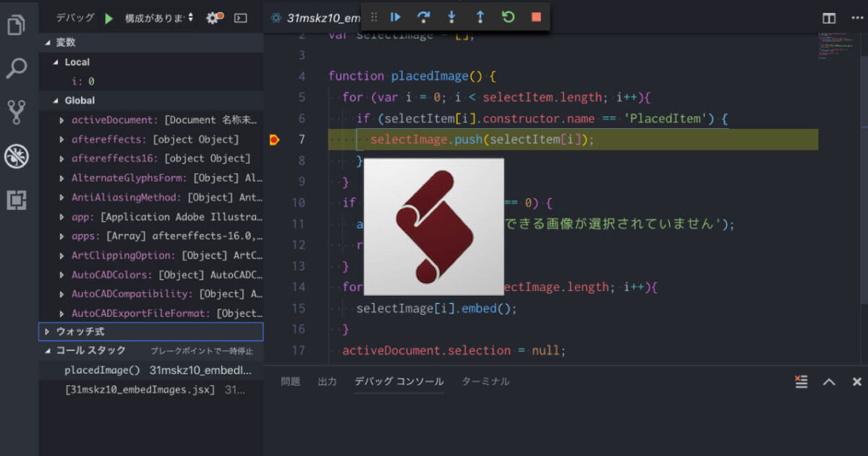The image size is (868, 456).
Task: Expand the ウォッチ式 section
Action: pos(150,332)
